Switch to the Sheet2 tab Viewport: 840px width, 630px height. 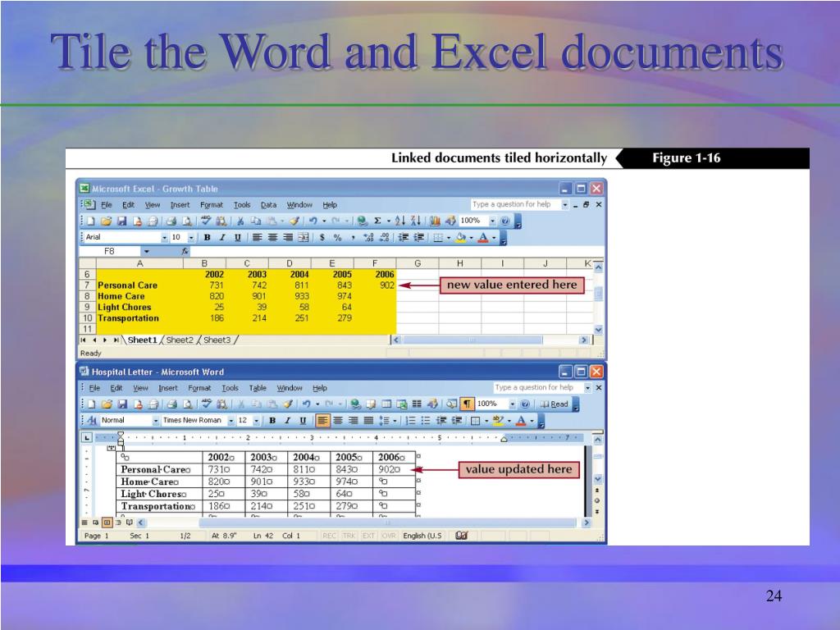[x=180, y=340]
